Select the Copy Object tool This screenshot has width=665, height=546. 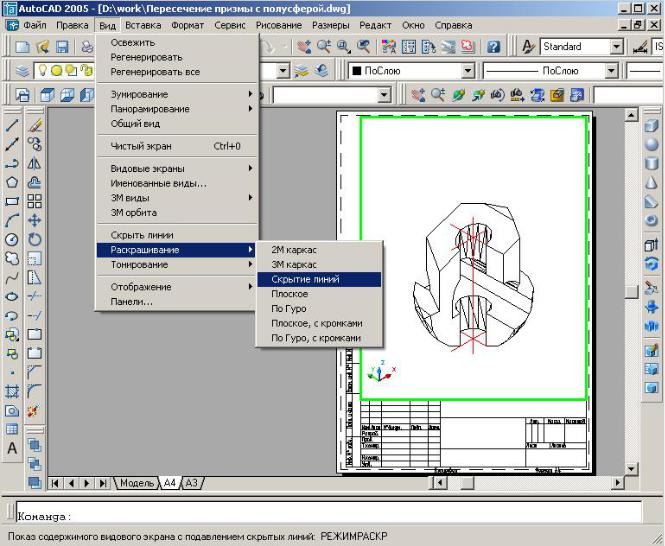click(34, 144)
